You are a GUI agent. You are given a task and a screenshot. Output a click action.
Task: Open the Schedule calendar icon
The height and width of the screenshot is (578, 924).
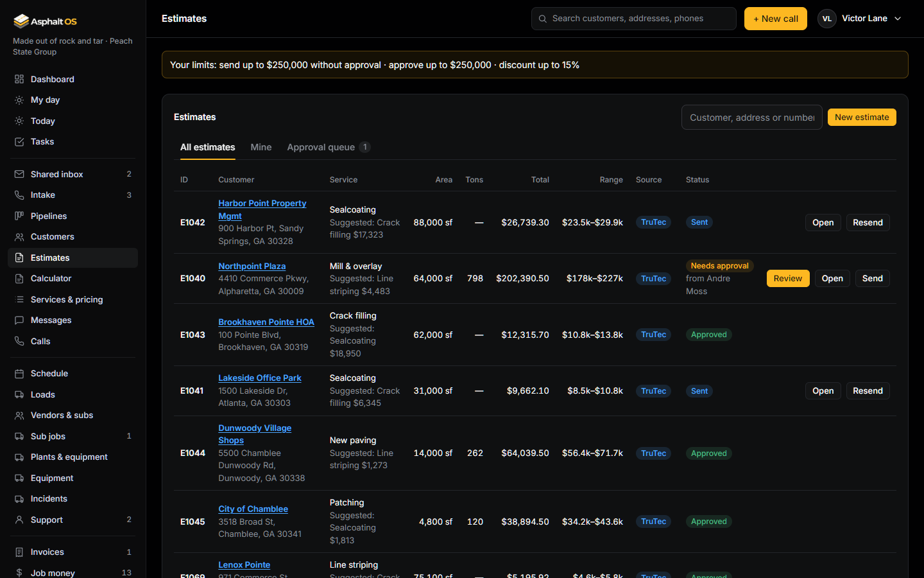[19, 374]
